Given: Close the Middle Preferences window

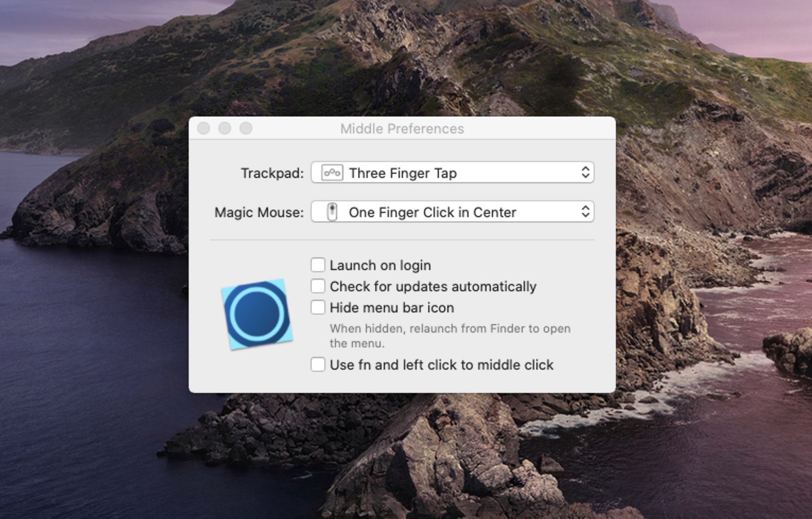Looking at the screenshot, I should tap(204, 128).
